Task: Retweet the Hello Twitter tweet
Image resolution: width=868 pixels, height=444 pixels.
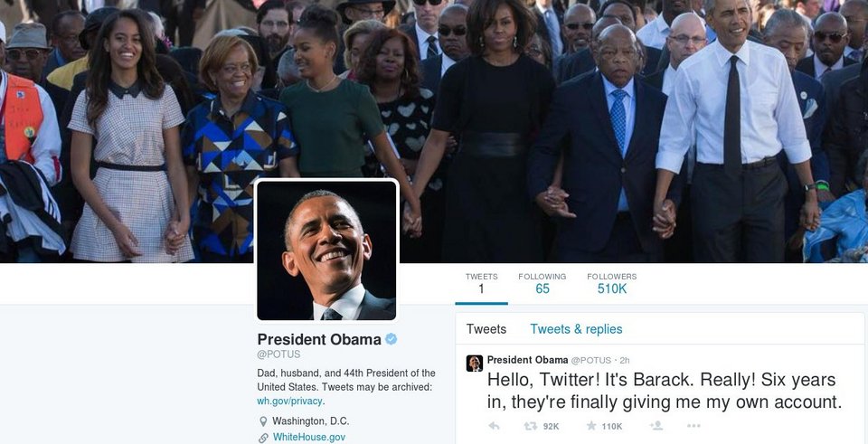Action: (x=530, y=426)
